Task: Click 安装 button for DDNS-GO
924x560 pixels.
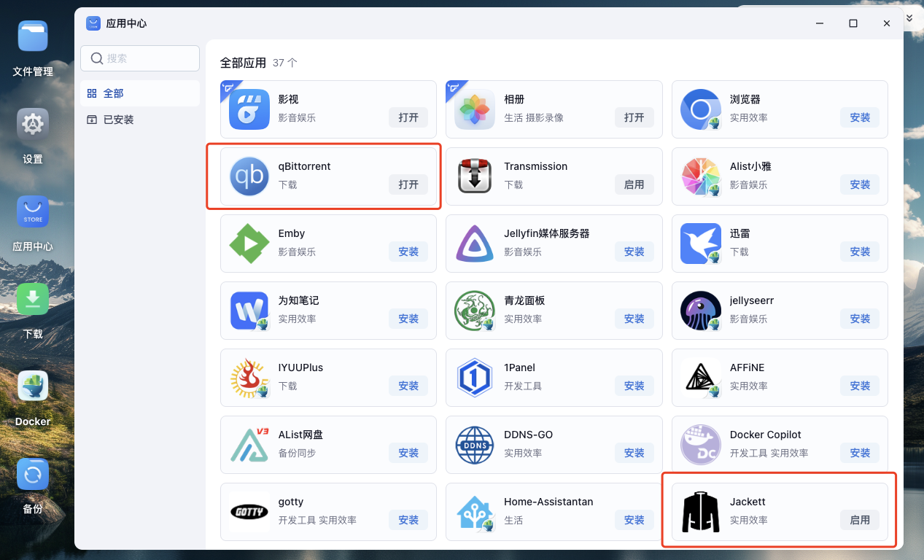Action: tap(634, 453)
